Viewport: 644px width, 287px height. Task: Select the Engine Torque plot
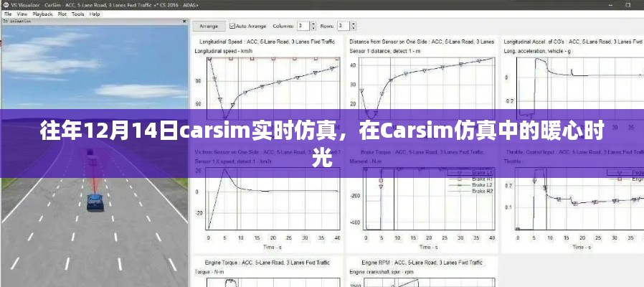coord(267,276)
